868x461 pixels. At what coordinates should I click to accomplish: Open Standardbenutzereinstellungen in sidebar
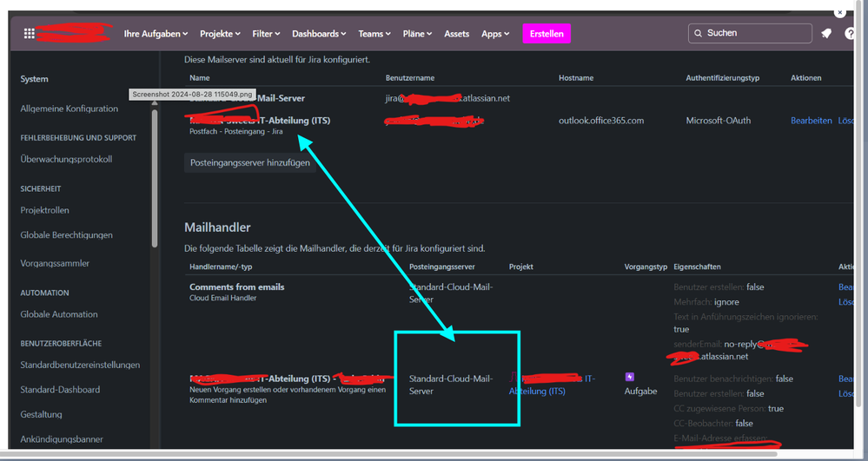coord(80,366)
